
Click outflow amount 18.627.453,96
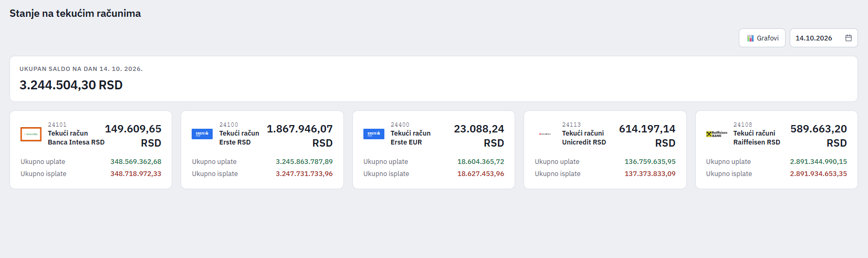tap(481, 174)
